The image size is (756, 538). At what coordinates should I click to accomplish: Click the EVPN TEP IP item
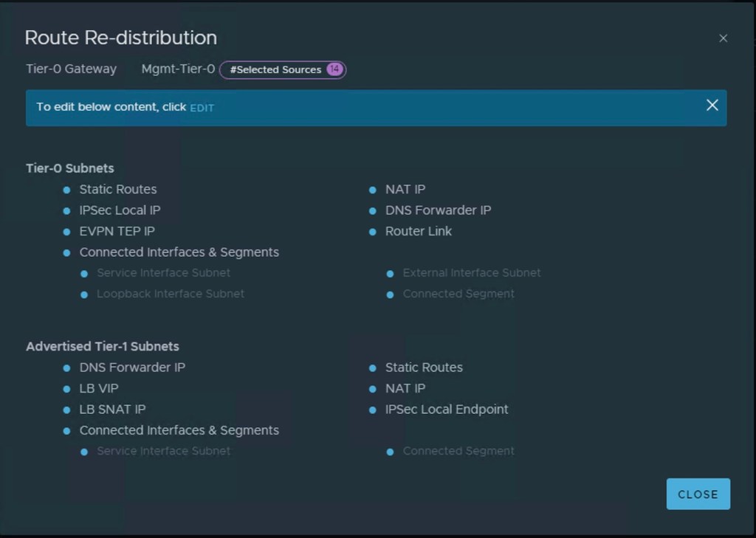coord(117,231)
